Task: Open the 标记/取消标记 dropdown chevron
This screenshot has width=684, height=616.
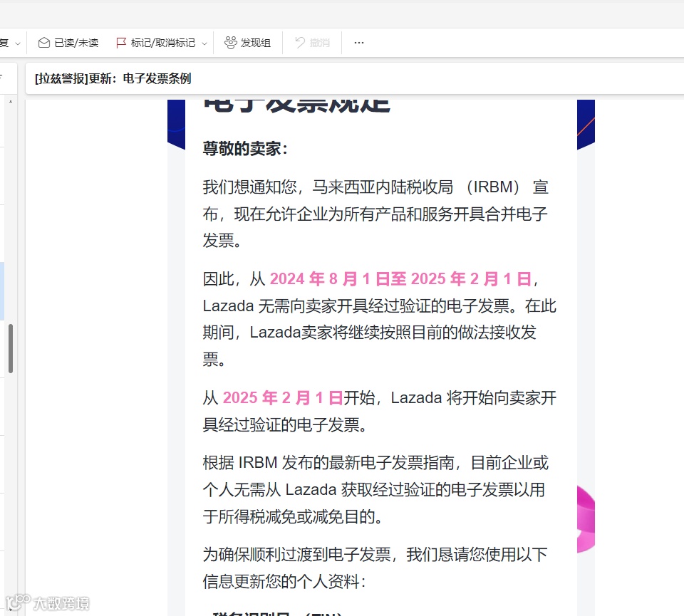Action: (204, 43)
